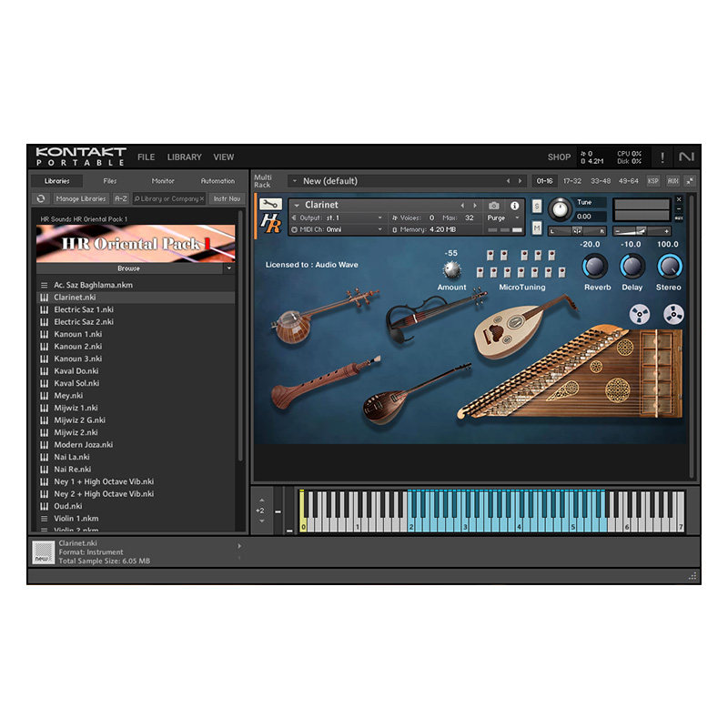Image resolution: width=728 pixels, height=728 pixels.
Task: Switch to the Libraries tab
Action: (57, 181)
